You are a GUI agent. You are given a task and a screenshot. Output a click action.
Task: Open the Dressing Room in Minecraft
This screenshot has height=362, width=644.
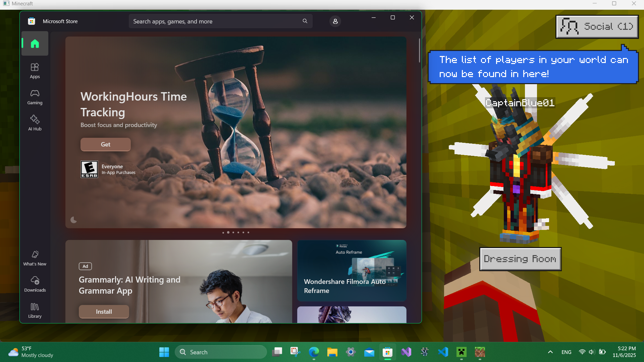[x=521, y=259]
